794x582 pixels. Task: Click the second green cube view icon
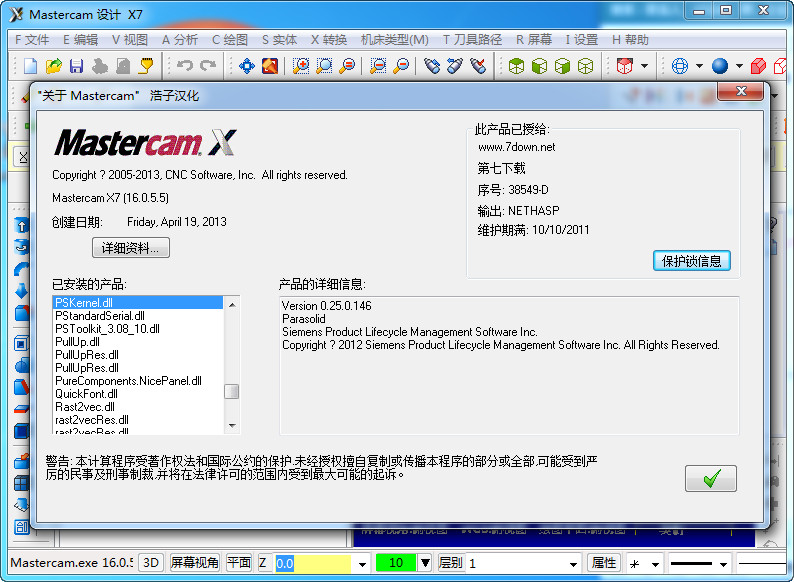pyautogui.click(x=539, y=66)
